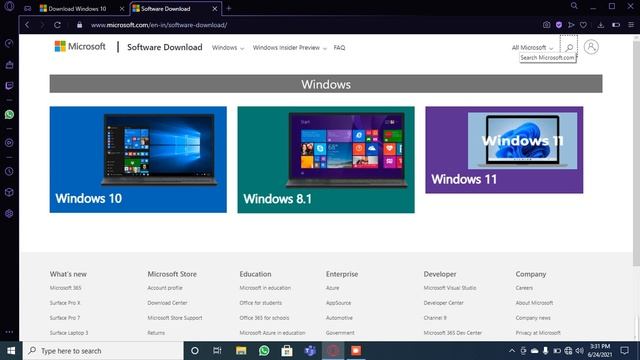Open Cortana circle on taskbar
This screenshot has height=360, width=640.
click(x=195, y=351)
